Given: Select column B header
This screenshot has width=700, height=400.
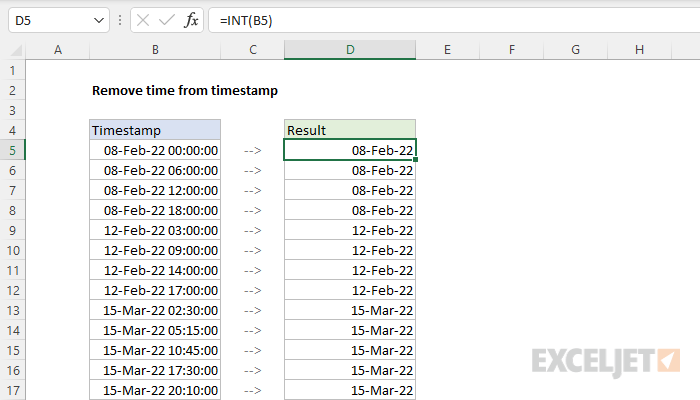Looking at the screenshot, I should [x=155, y=50].
